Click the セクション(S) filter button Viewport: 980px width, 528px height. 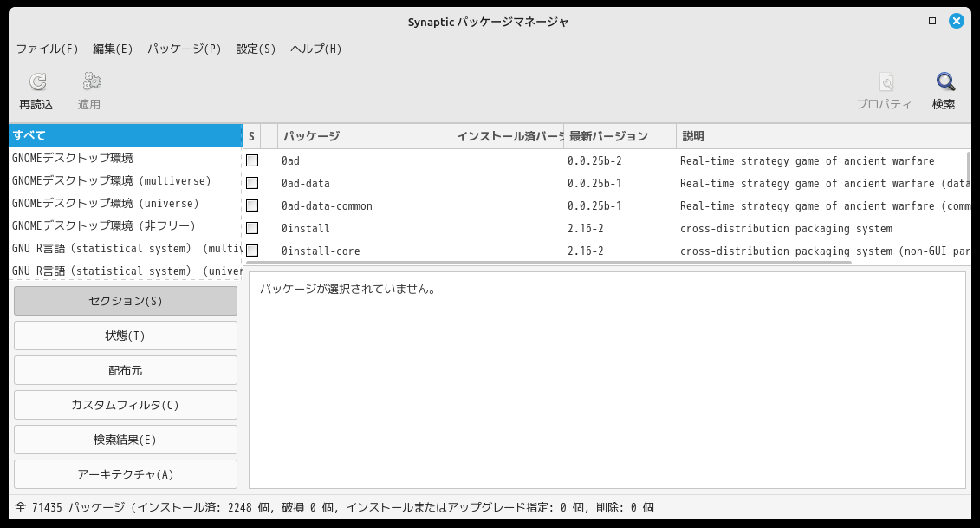point(126,301)
